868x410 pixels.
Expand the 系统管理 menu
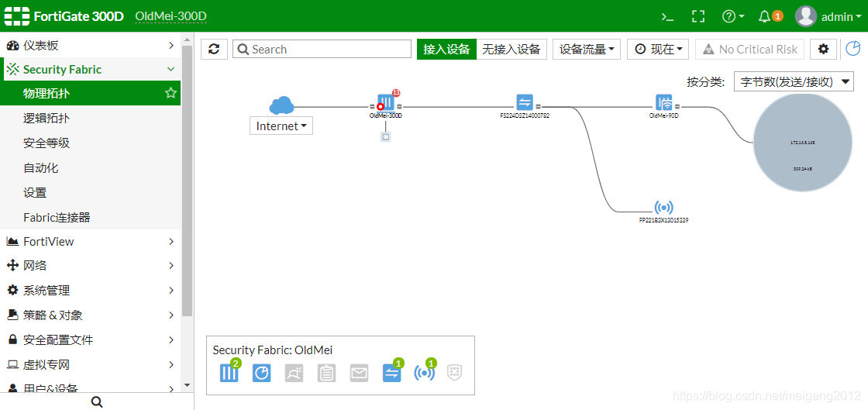click(x=90, y=291)
